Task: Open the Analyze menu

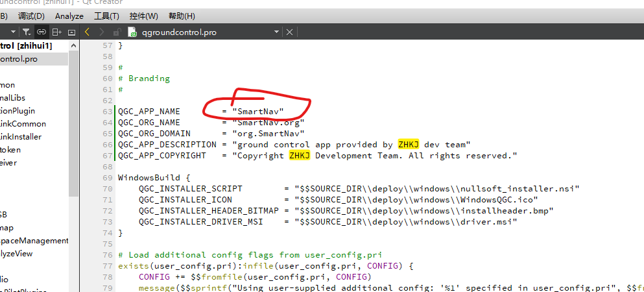Action: [x=69, y=16]
